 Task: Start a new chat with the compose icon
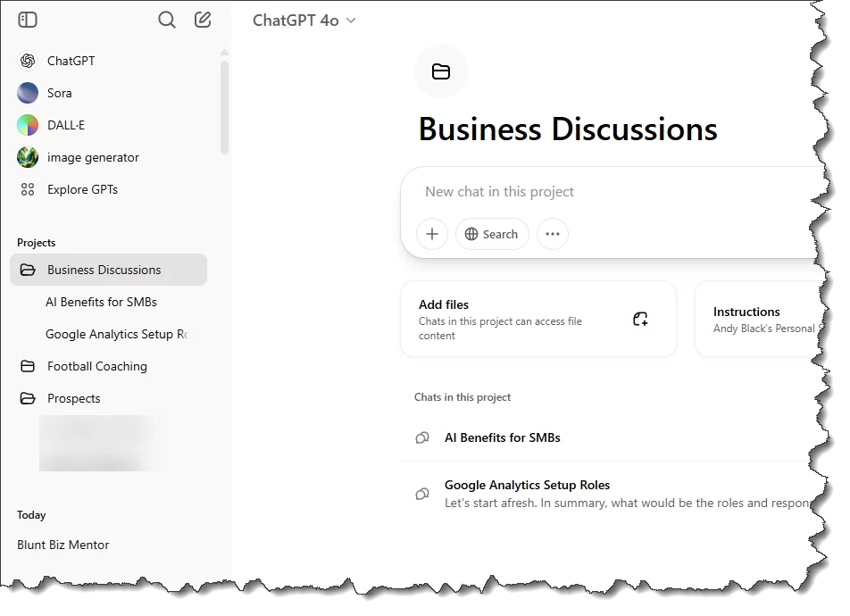click(x=203, y=20)
